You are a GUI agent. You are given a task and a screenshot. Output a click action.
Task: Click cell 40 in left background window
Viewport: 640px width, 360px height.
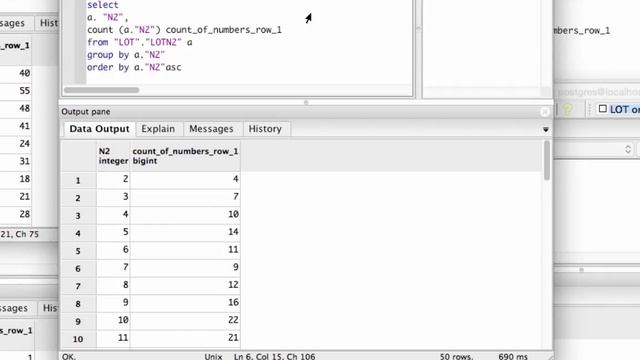coord(16,73)
